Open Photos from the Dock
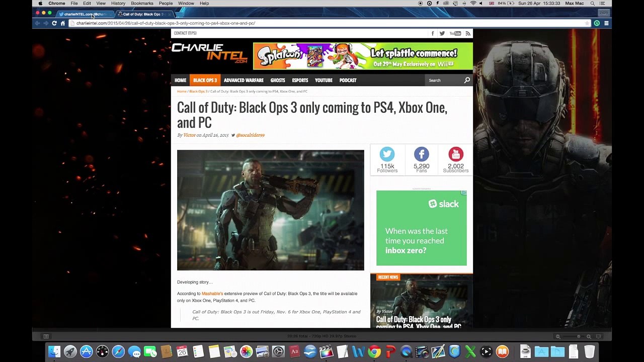 click(246, 351)
